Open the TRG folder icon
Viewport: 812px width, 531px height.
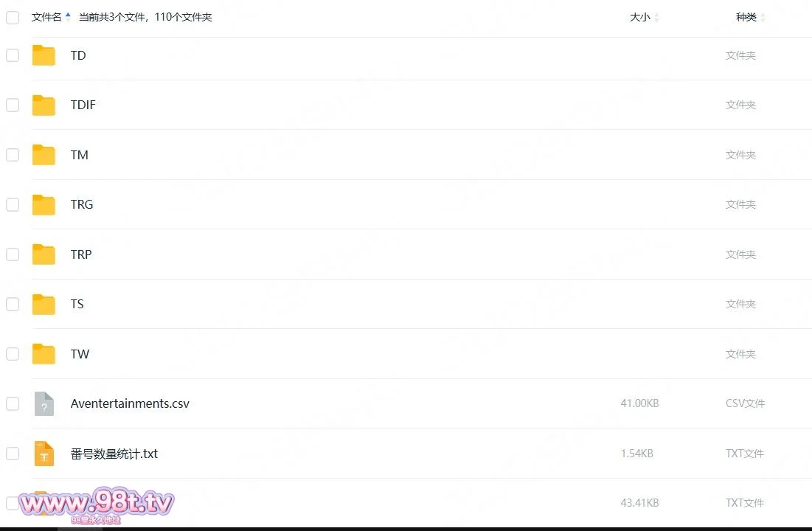[x=44, y=204]
